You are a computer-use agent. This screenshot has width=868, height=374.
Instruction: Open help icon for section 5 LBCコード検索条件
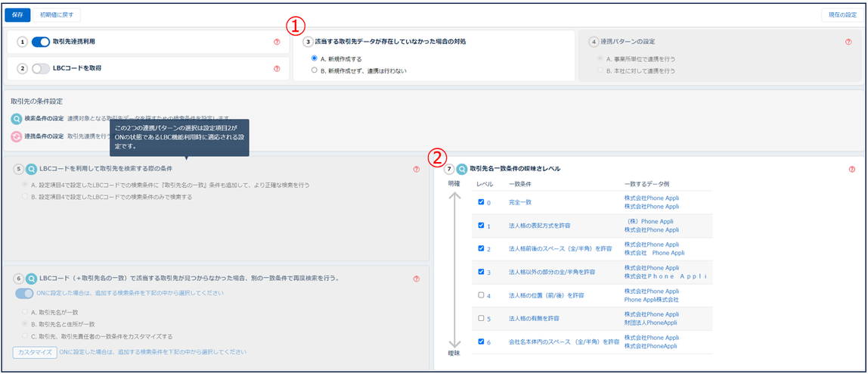pos(417,169)
